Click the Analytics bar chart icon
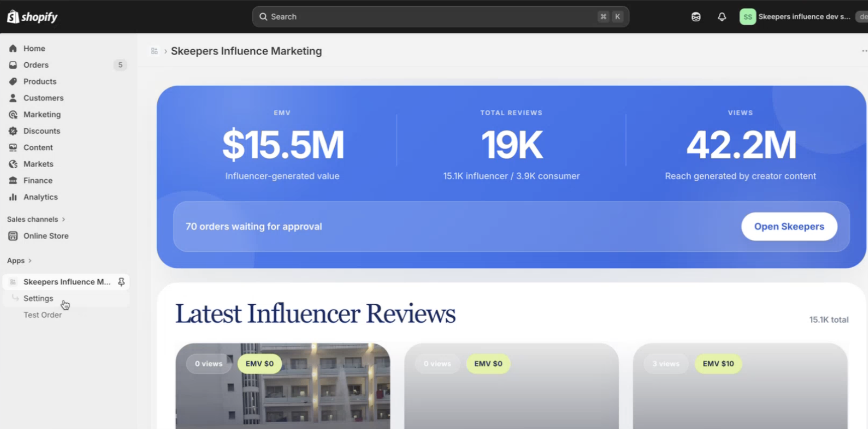The height and width of the screenshot is (429, 868). click(x=13, y=197)
